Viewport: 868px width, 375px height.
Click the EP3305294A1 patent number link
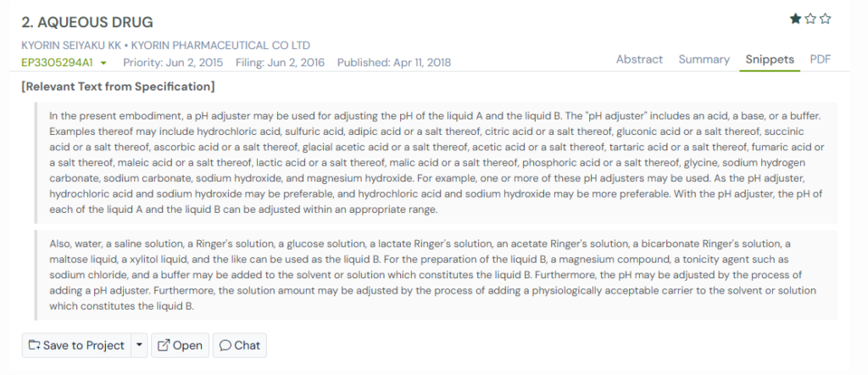(x=58, y=63)
